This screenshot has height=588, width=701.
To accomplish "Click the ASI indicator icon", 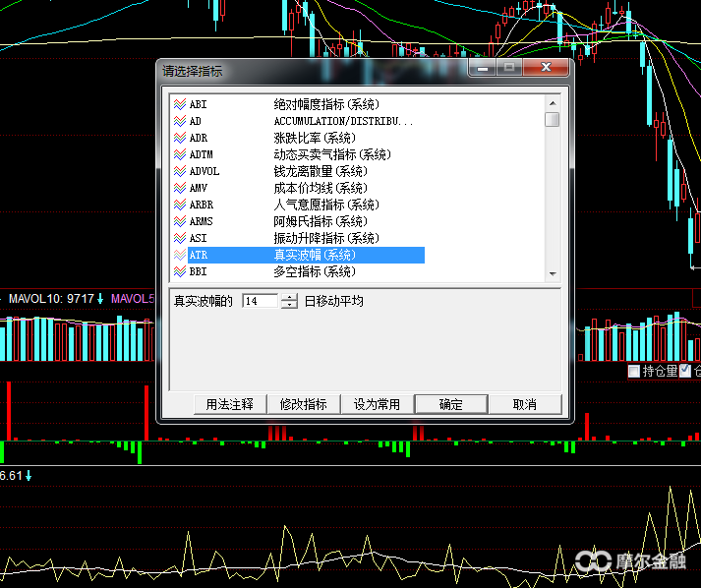I will (x=180, y=238).
